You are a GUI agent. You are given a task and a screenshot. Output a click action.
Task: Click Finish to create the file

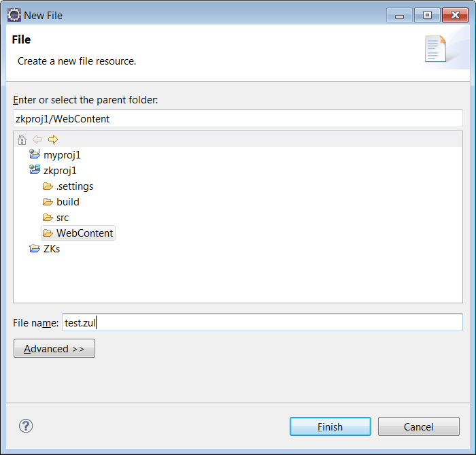(330, 426)
